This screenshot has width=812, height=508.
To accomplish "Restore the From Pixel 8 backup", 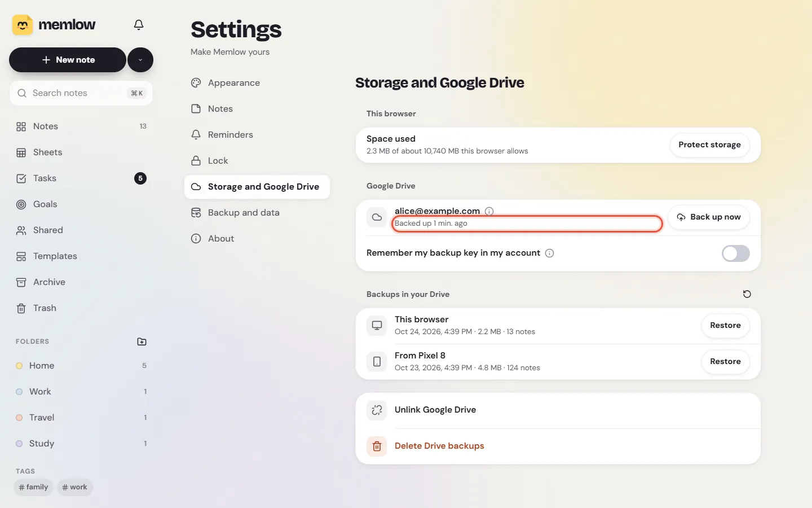I will pos(725,362).
